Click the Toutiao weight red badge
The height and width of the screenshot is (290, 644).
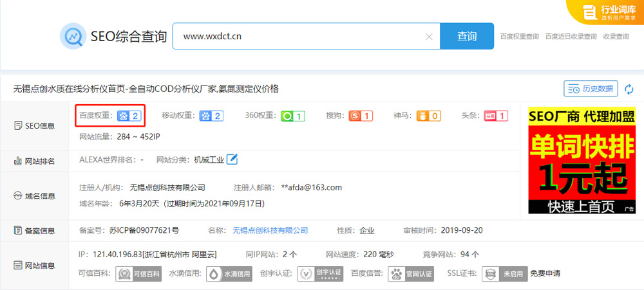496,116
